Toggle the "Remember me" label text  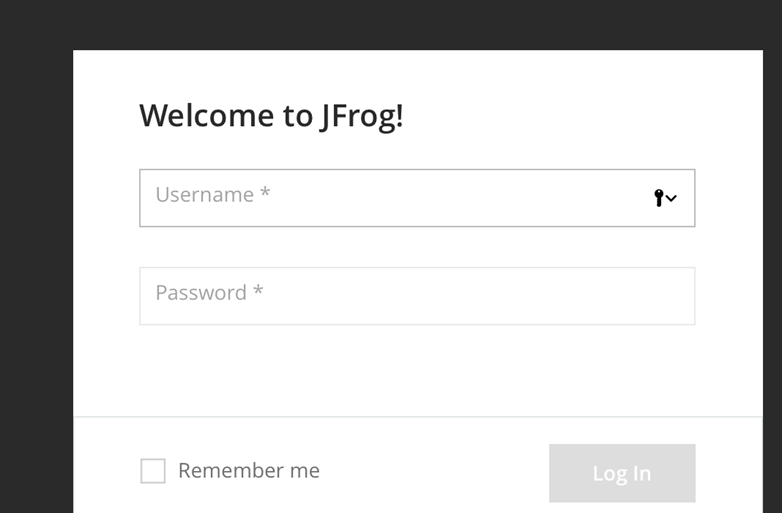click(249, 470)
